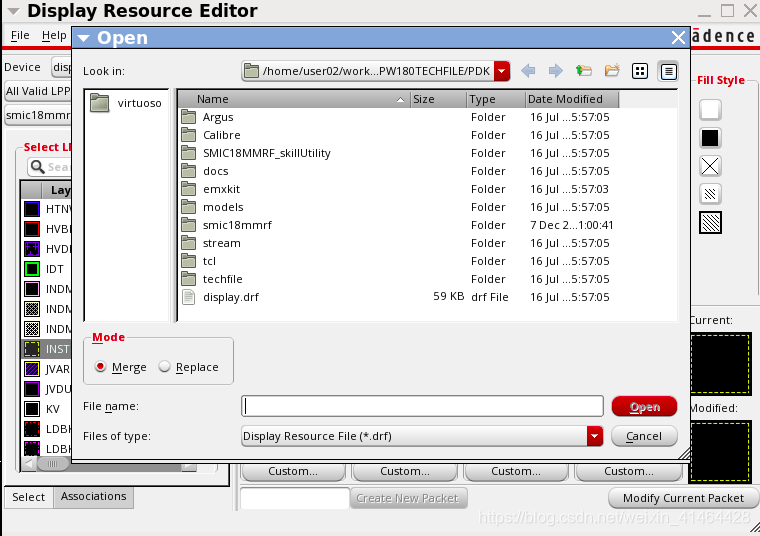Click the red Open button

(644, 407)
